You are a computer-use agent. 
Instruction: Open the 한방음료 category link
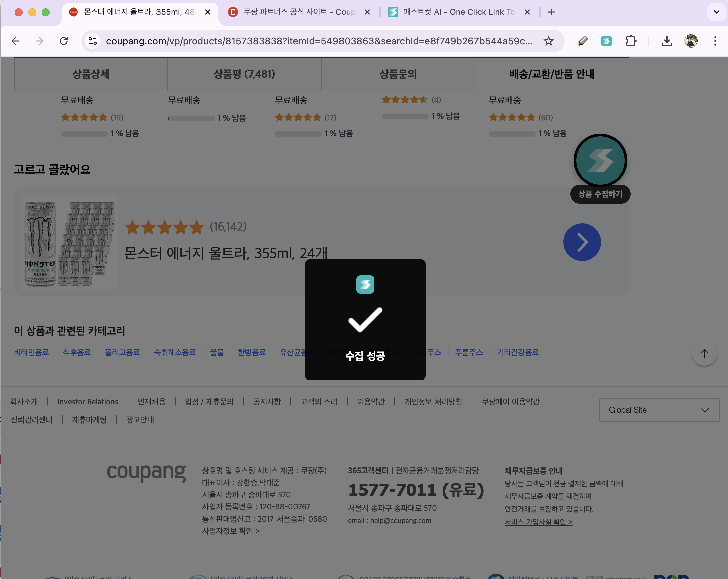coord(252,352)
